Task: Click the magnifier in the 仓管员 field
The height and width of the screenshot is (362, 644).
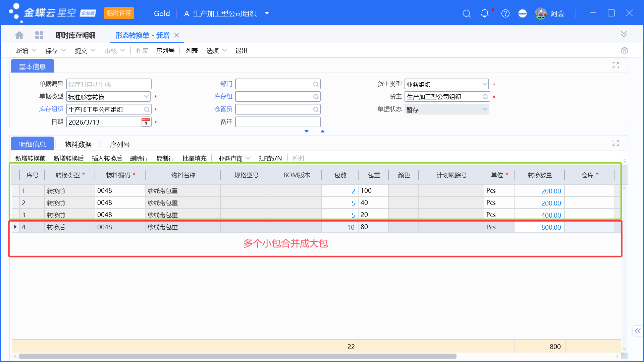Action: (316, 109)
